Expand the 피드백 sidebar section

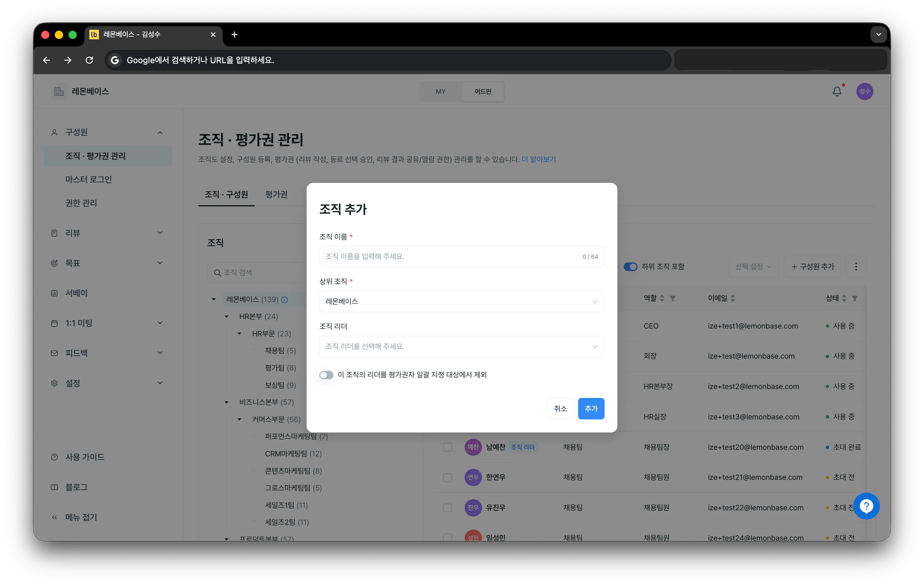pos(160,353)
